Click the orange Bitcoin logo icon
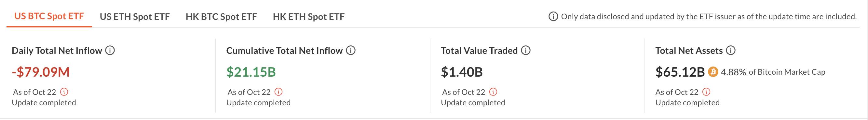Viewport: 868px width, 120px height. (x=713, y=72)
